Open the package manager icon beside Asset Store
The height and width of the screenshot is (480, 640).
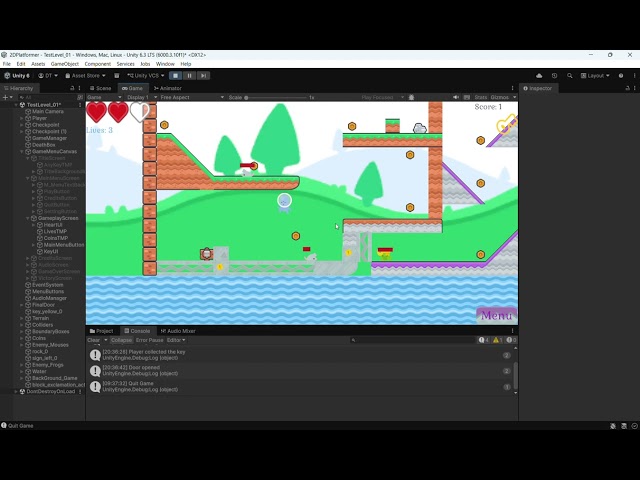117,76
